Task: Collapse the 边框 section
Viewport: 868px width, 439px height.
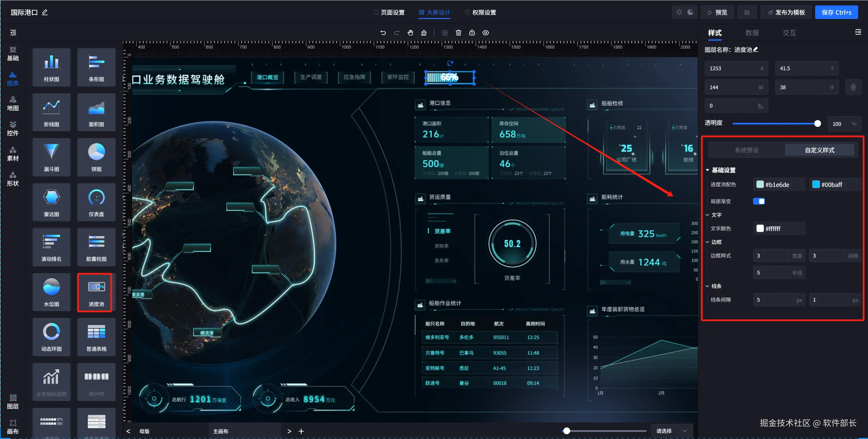Action: point(708,242)
